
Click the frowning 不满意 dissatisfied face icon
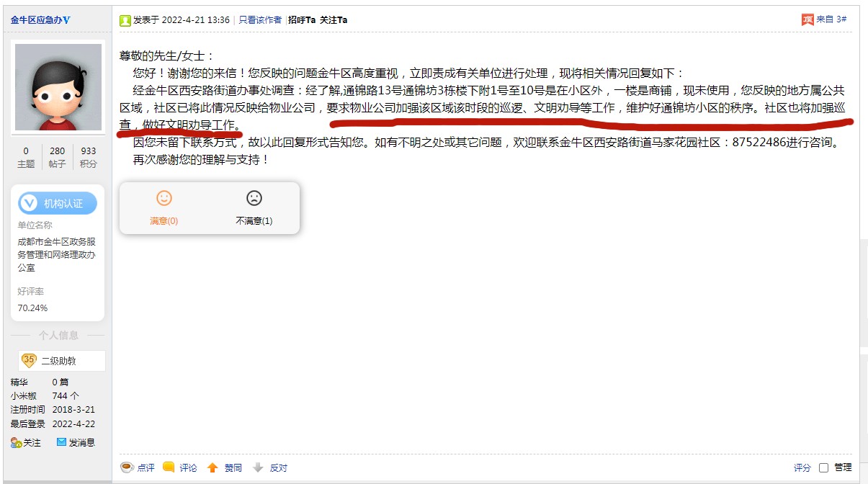pyautogui.click(x=254, y=198)
